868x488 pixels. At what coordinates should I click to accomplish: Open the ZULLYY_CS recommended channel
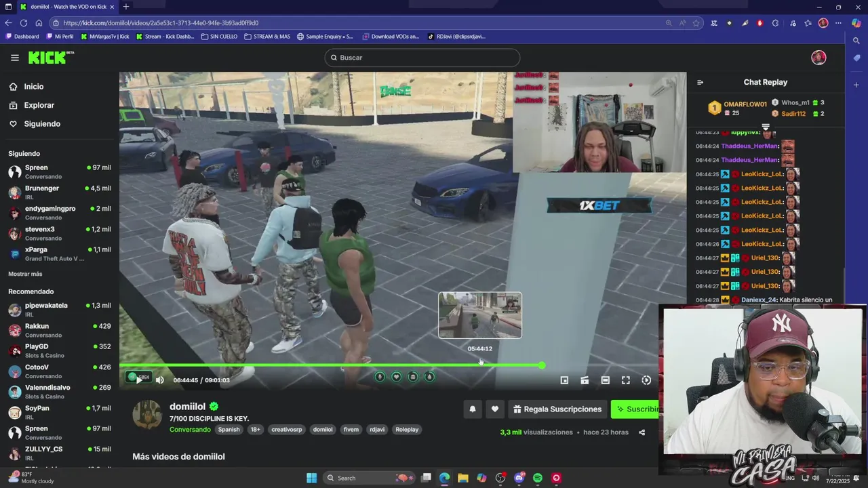coord(60,453)
